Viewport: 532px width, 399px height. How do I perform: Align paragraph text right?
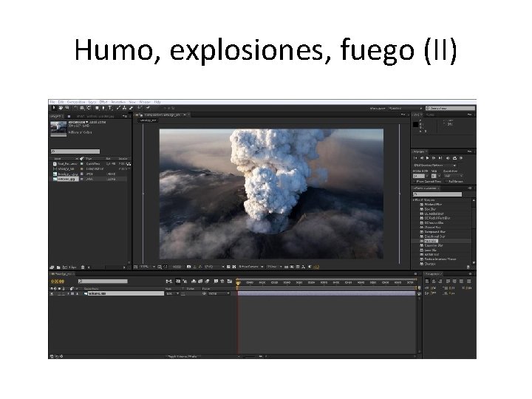pos(440,282)
